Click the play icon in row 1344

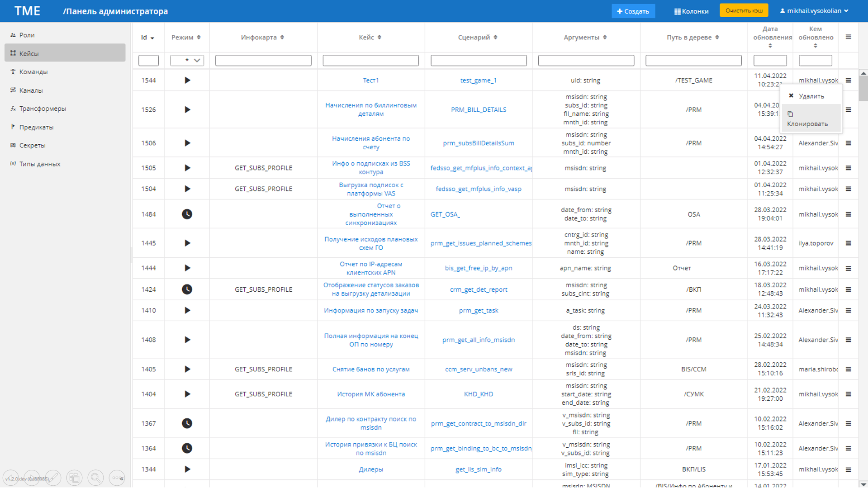pyautogui.click(x=187, y=469)
